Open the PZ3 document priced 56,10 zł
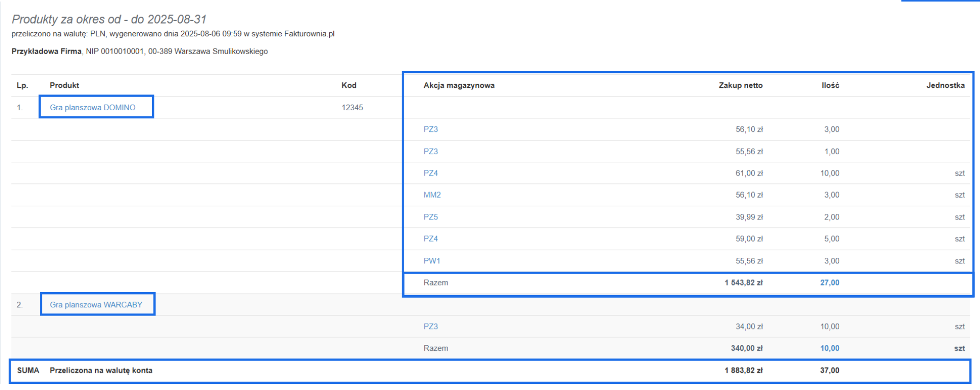 coord(430,129)
